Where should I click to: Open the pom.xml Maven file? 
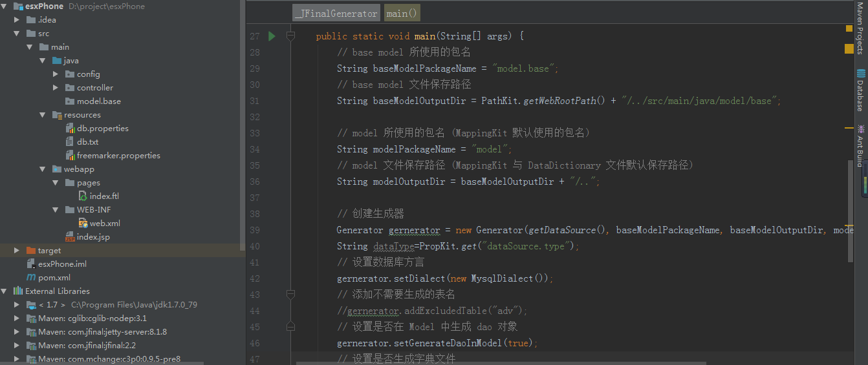click(54, 277)
